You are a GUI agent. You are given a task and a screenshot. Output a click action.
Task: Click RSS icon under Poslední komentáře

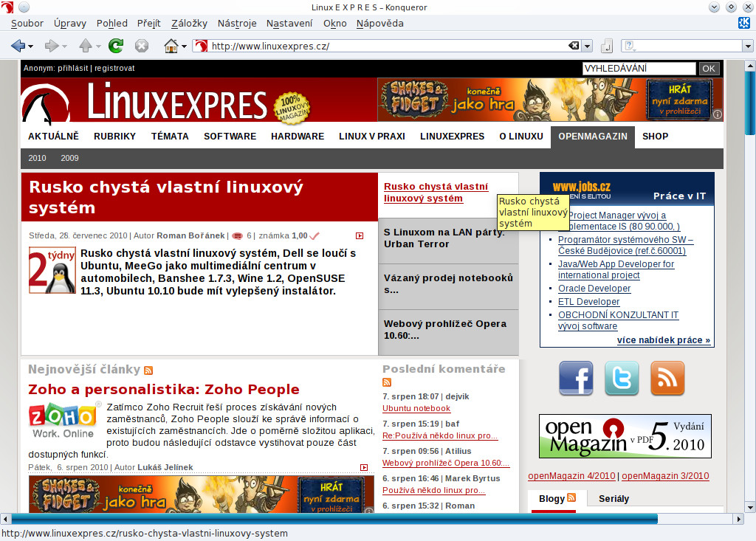click(387, 382)
